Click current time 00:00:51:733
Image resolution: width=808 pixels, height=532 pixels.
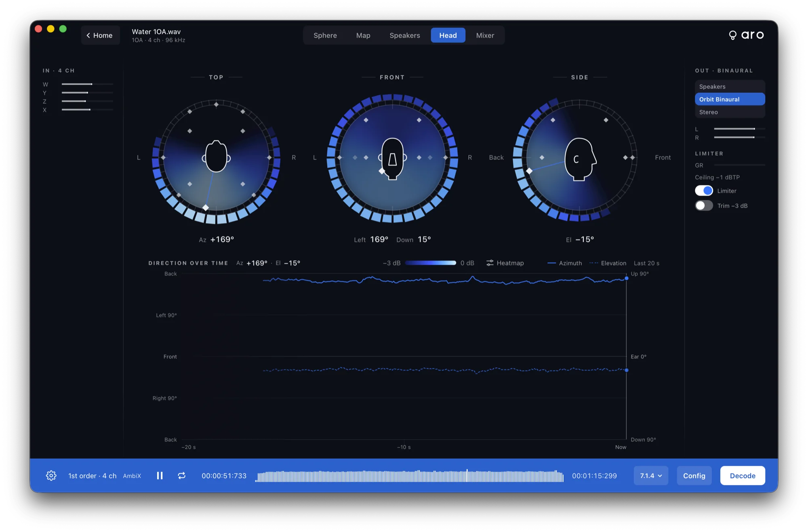click(224, 476)
